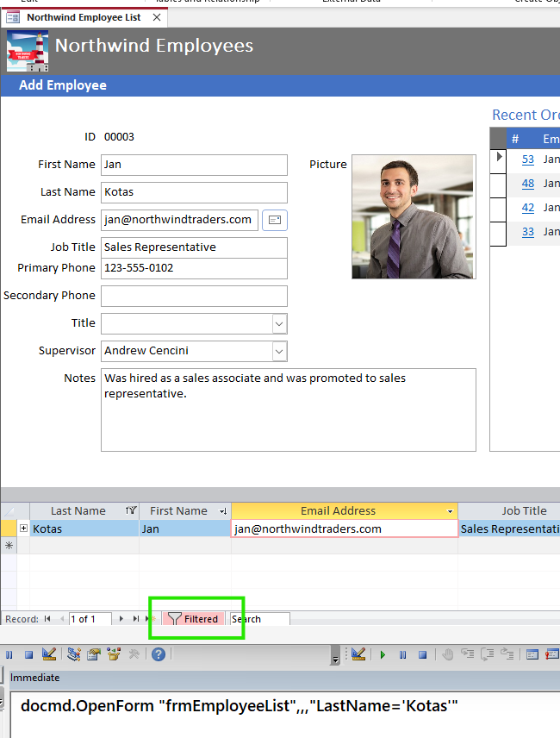Click the new row asterisk selector
The image size is (560, 738).
(x=9, y=546)
